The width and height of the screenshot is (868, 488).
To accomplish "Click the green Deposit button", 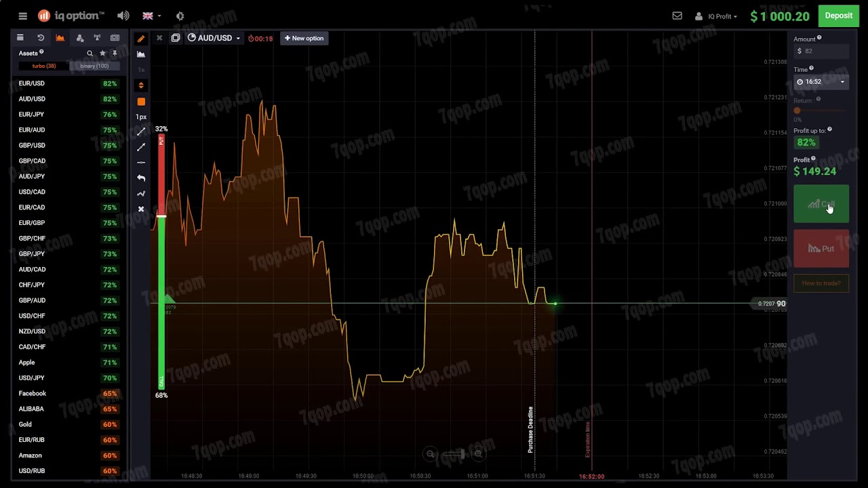I will [x=839, y=16].
